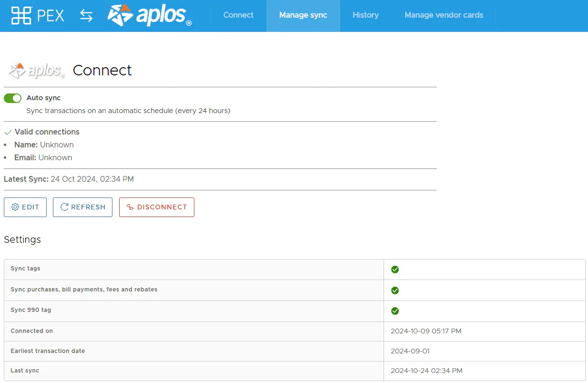Image resolution: width=588 pixels, height=383 pixels.
Task: Click the value 2024-09-01
Action: coord(410,351)
